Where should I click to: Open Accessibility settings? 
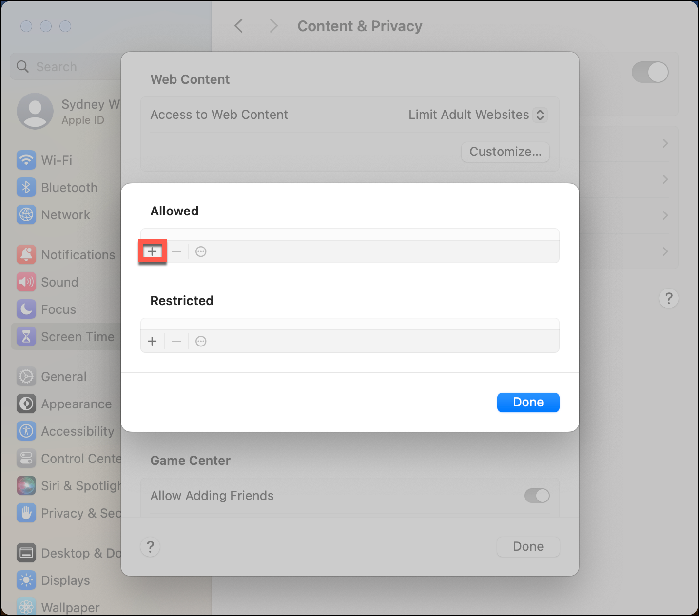(66, 431)
